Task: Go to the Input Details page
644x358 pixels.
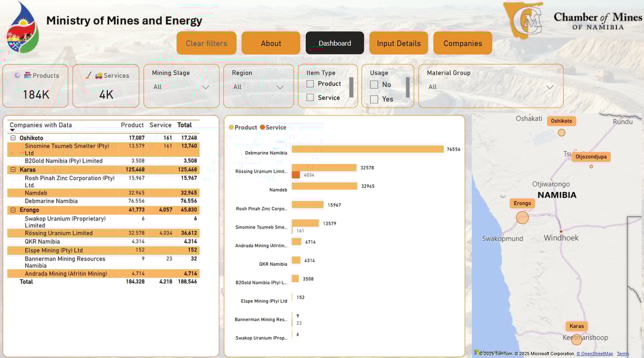Action: (x=399, y=43)
